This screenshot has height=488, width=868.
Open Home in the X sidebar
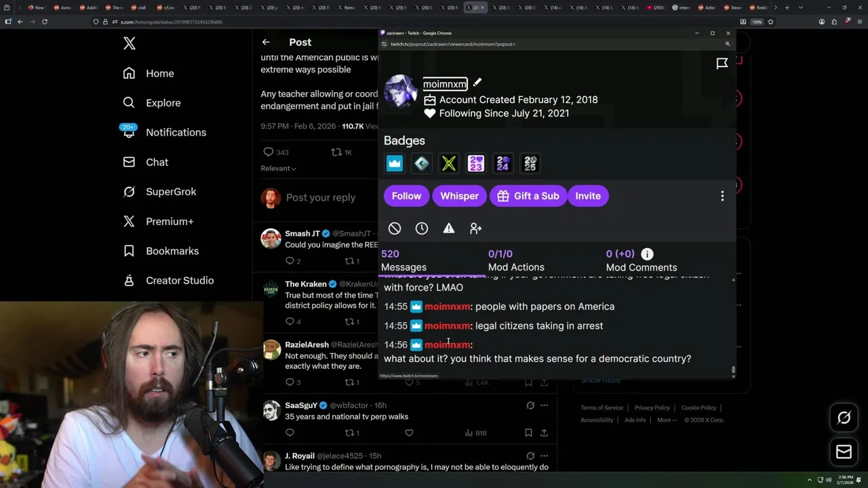pos(149,73)
